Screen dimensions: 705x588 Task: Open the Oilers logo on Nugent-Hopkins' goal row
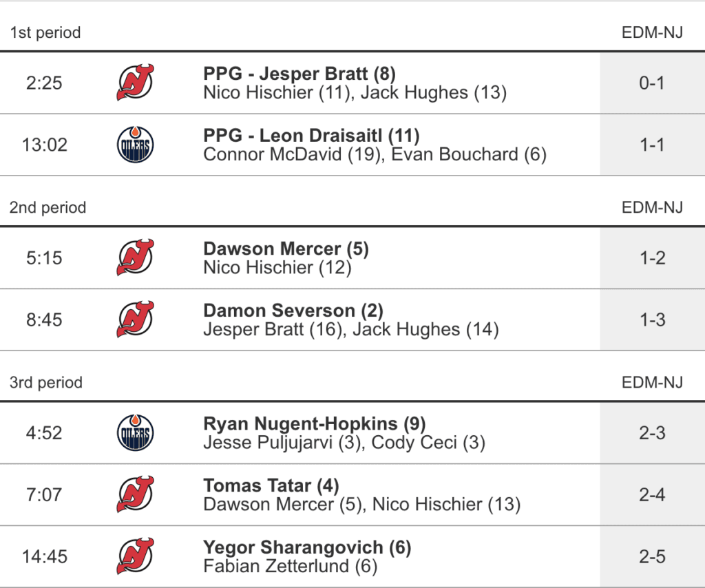(135, 432)
